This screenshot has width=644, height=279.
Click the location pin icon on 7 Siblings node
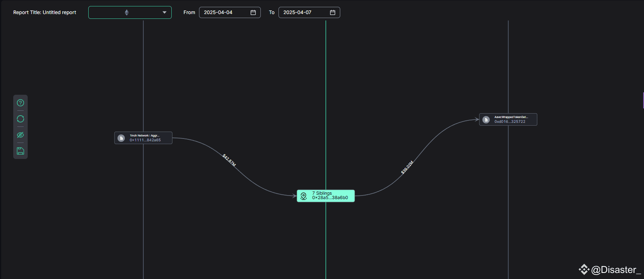pyautogui.click(x=304, y=196)
